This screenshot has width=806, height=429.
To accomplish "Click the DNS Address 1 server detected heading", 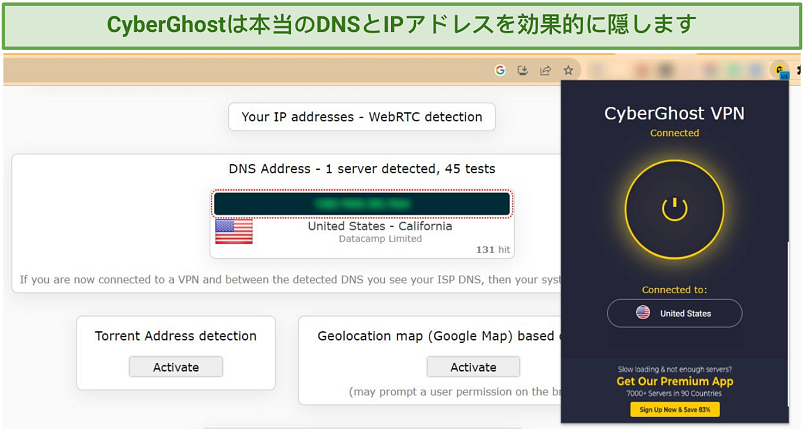I will click(362, 169).
